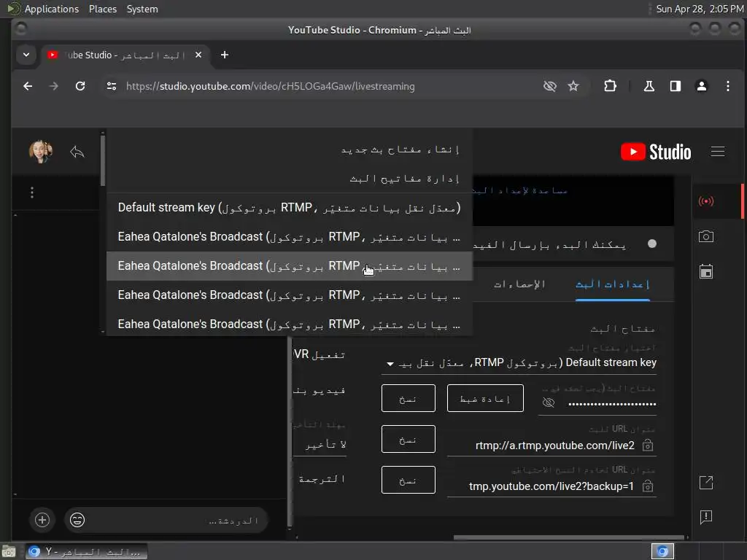Open the Studio hamburger menu
747x560 pixels.
[x=718, y=152]
